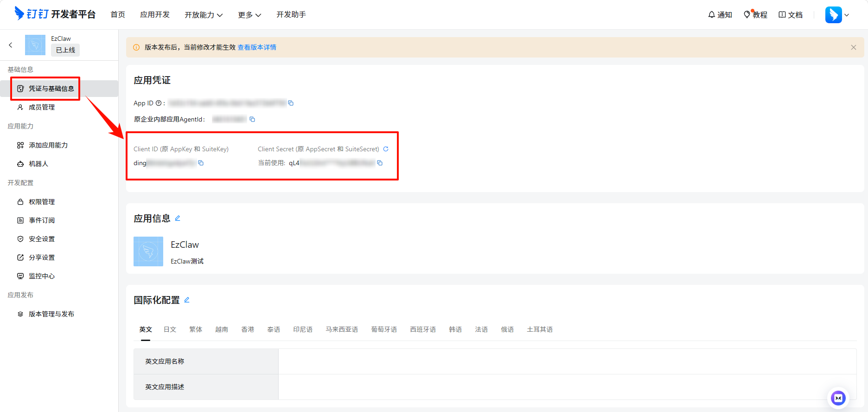Select the 韩语 language tab
Image resolution: width=868 pixels, height=412 pixels.
(455, 329)
